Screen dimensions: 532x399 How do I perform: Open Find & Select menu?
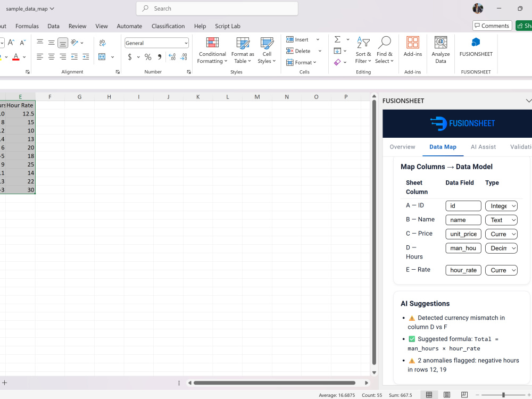[385, 50]
